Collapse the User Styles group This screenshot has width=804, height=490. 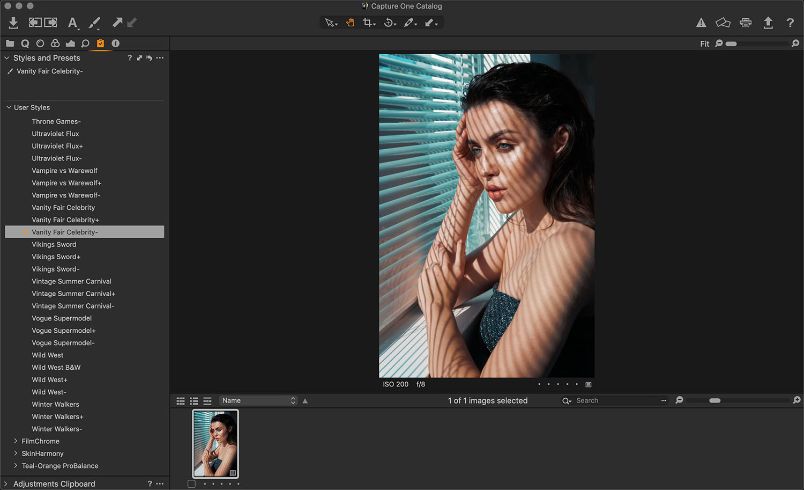(9, 108)
